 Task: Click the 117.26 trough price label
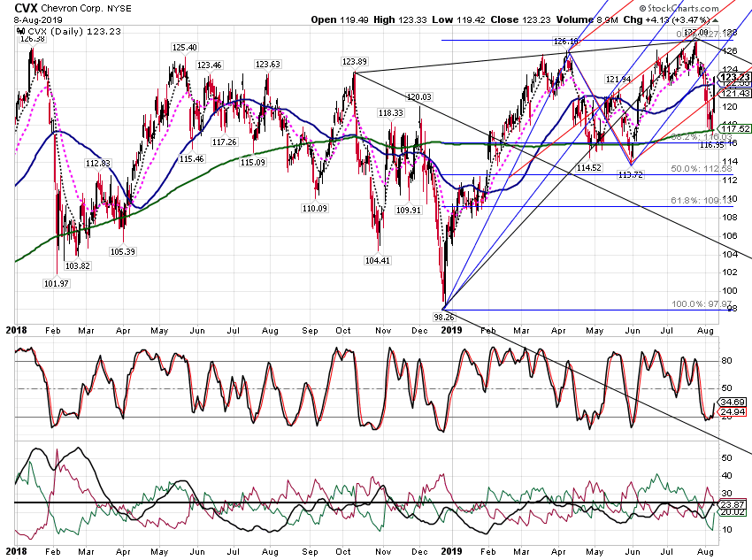point(225,142)
